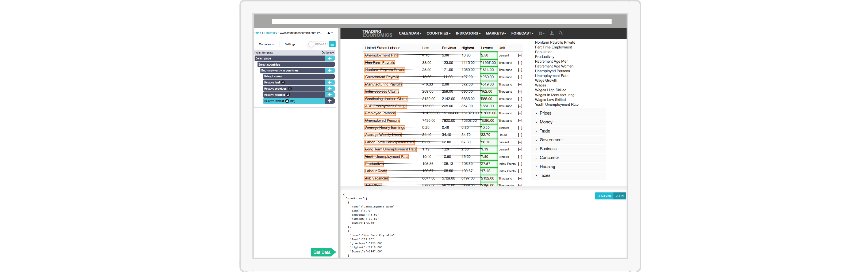The height and width of the screenshot is (272, 868).
Task: Open the Options dropdown for main_template
Action: (x=327, y=52)
